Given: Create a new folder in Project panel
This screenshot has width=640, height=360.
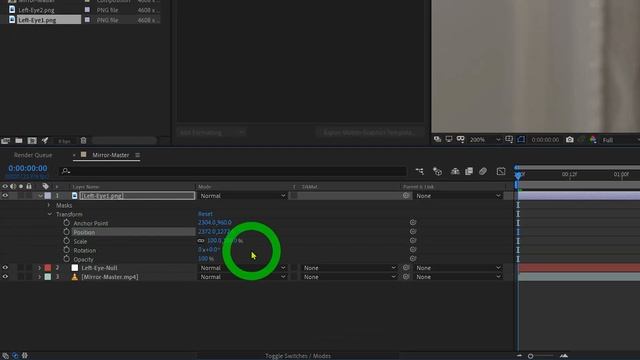Looking at the screenshot, I should point(19,141).
